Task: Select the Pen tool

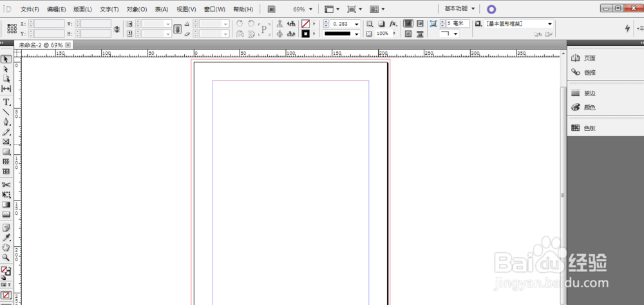Action: coord(6,122)
